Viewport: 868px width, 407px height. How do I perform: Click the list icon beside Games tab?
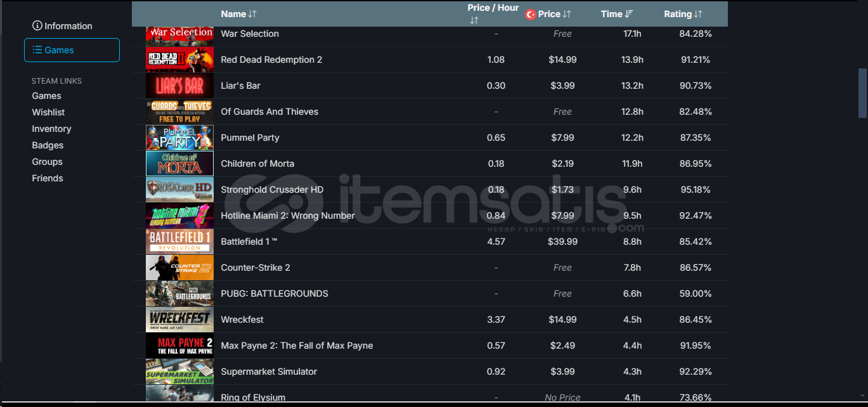tap(37, 50)
